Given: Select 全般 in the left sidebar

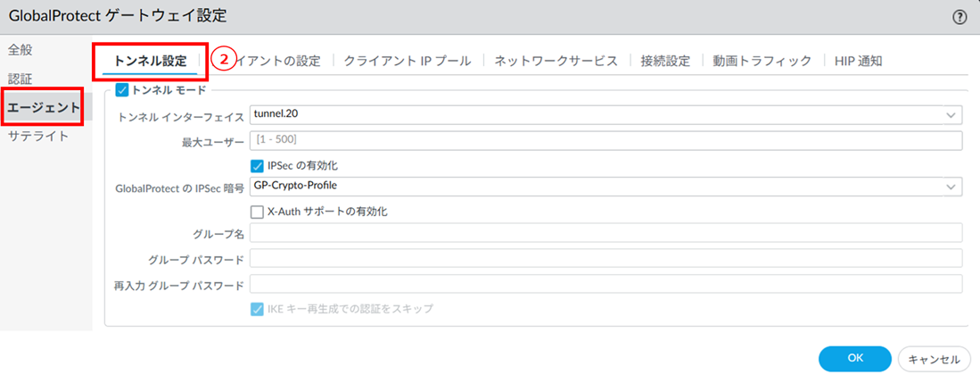Looking at the screenshot, I should [x=21, y=49].
